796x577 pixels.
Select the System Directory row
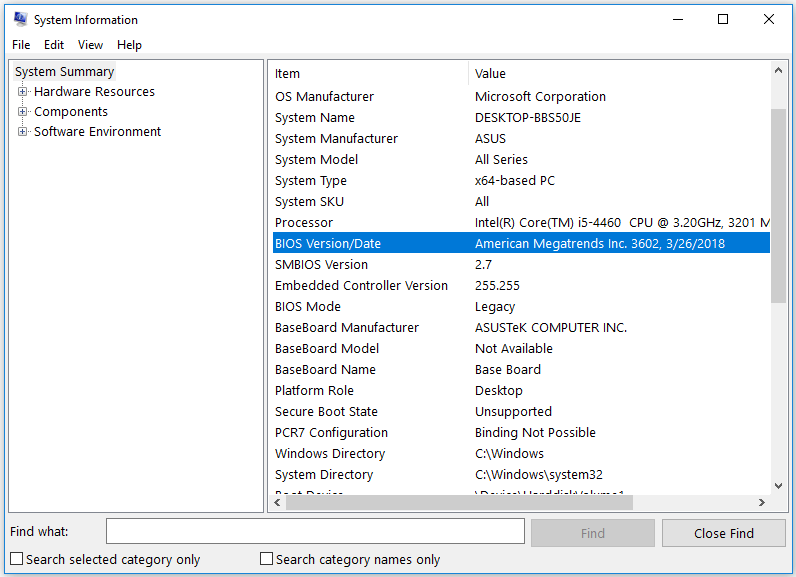(x=521, y=474)
